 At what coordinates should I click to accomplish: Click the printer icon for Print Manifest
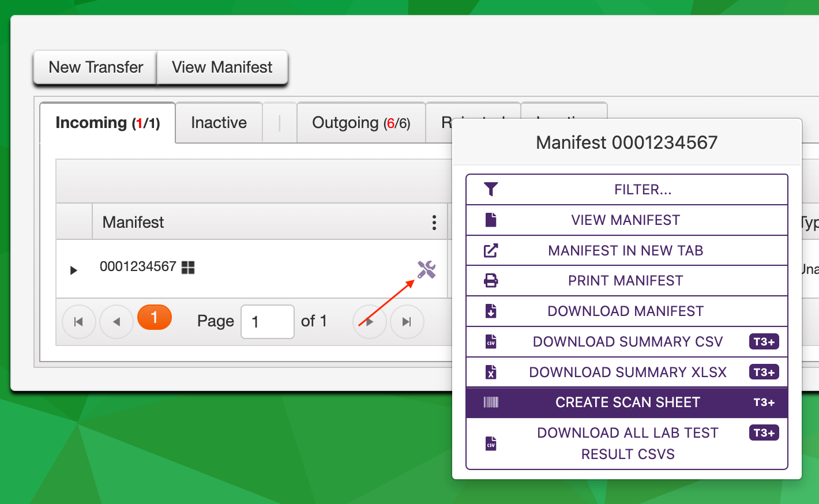tap(491, 281)
